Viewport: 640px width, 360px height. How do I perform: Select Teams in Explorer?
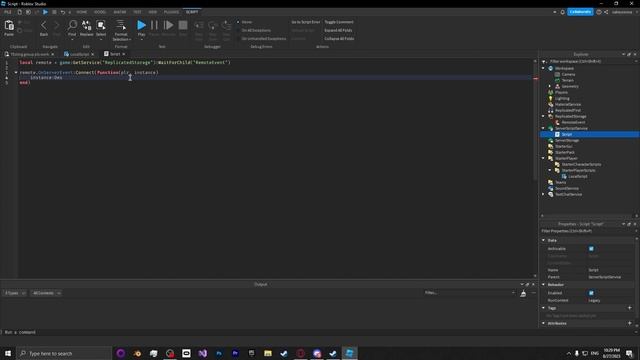[x=560, y=182]
